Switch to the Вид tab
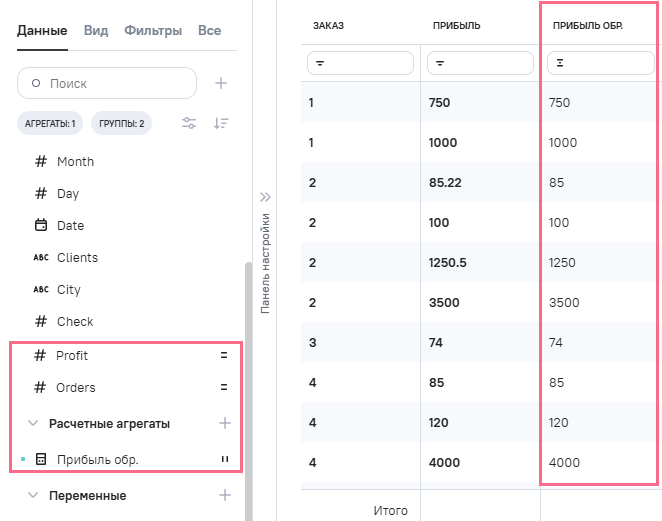This screenshot has height=521, width=662. 96,31
